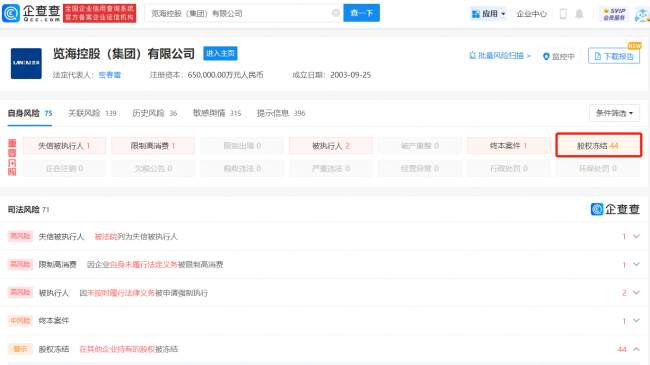Screen dimensions: 650x365
Task: Select the 行政处罚 0 risk tag
Action: [x=509, y=168]
